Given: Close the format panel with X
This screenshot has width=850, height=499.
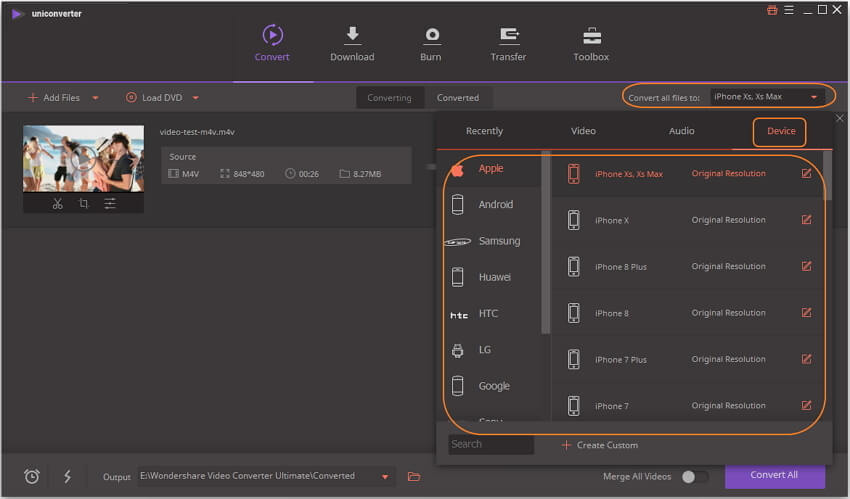Looking at the screenshot, I should (840, 118).
